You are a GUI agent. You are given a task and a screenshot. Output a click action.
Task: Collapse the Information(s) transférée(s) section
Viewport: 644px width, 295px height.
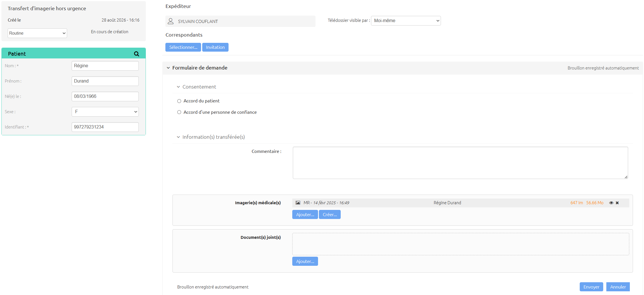pos(178,137)
